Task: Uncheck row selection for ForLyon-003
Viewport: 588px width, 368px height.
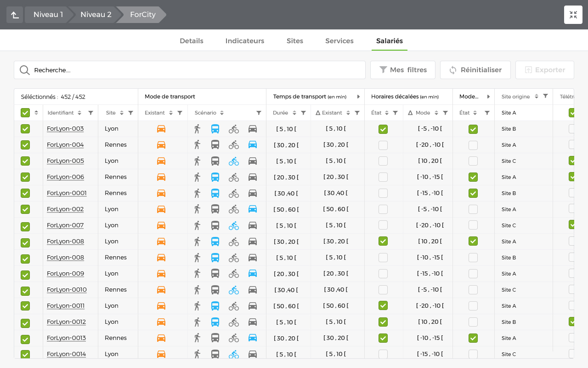Action: [25, 129]
